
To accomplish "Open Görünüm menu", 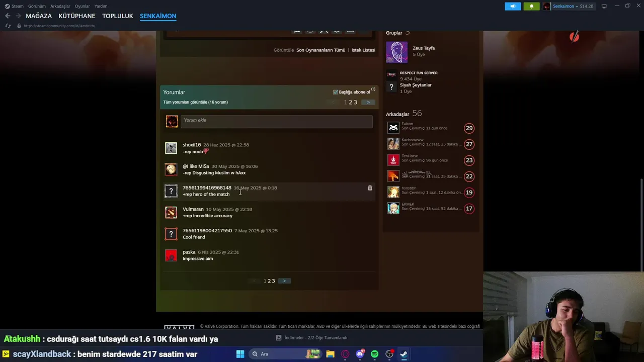I will coord(37,6).
